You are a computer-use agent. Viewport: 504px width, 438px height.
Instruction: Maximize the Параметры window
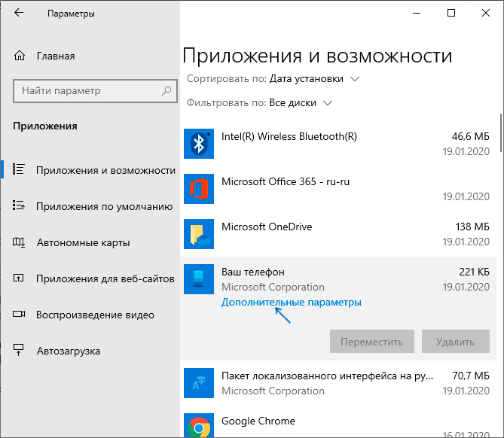(x=451, y=13)
